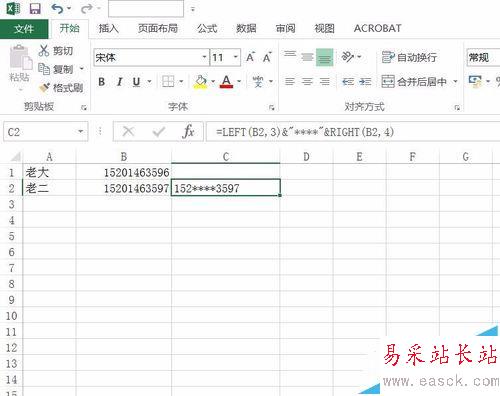Click the Name Box showing C2
The height and width of the screenshot is (396, 500).
(41, 132)
